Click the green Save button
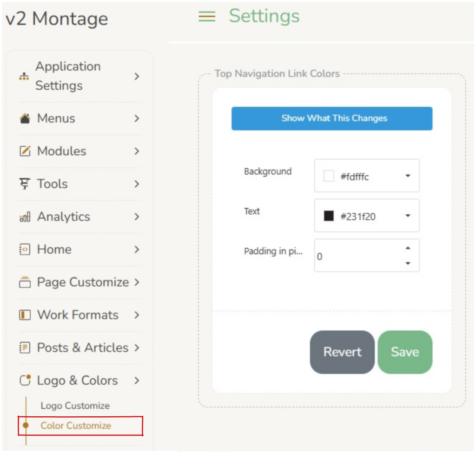The height and width of the screenshot is (453, 476). point(404,352)
